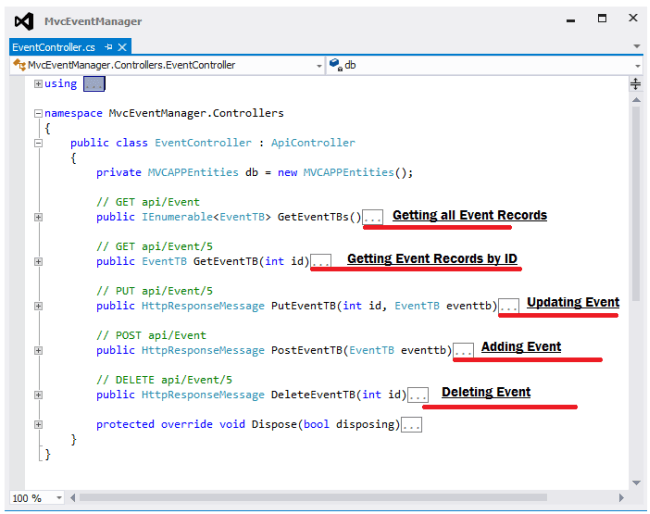Click the // DELETE api/Event/5 comment
The image size is (650, 514).
pos(164,380)
